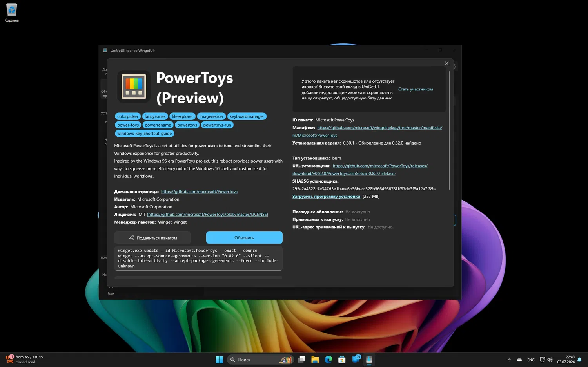Select the power-toys tag

click(128, 125)
